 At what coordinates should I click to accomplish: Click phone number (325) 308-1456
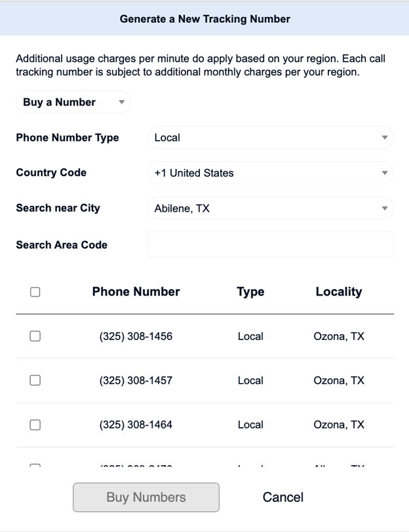coord(136,336)
